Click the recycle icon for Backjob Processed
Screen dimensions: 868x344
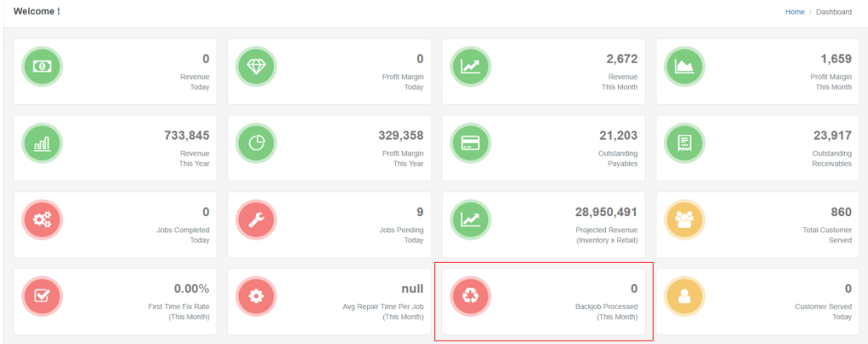(x=470, y=297)
